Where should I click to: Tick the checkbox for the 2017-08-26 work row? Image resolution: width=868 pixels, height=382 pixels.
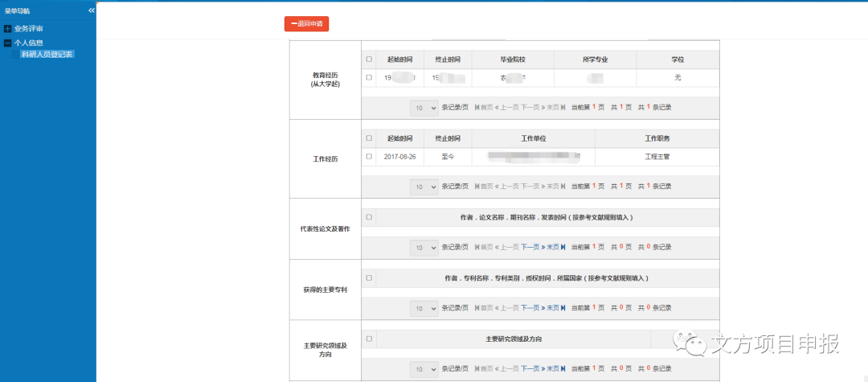pyautogui.click(x=369, y=157)
